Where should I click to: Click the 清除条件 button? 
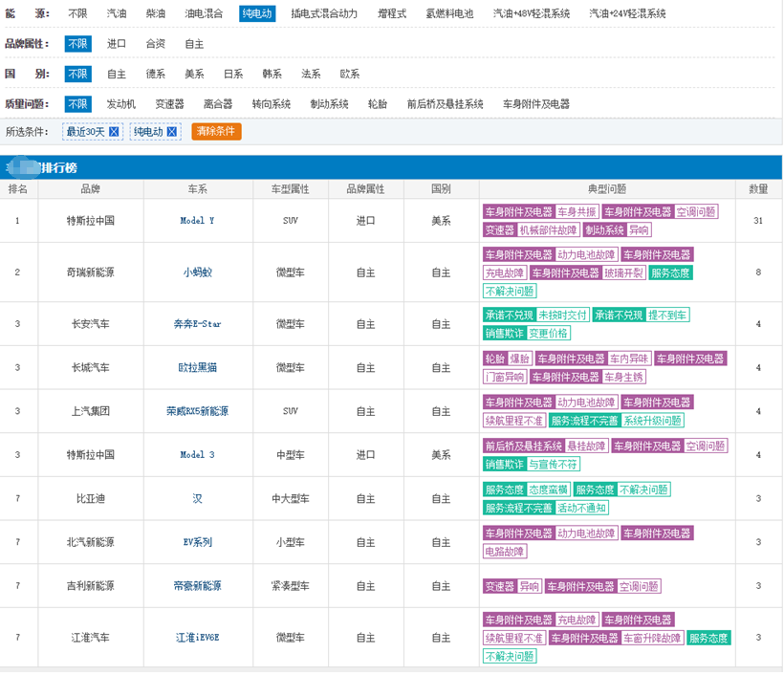click(216, 132)
